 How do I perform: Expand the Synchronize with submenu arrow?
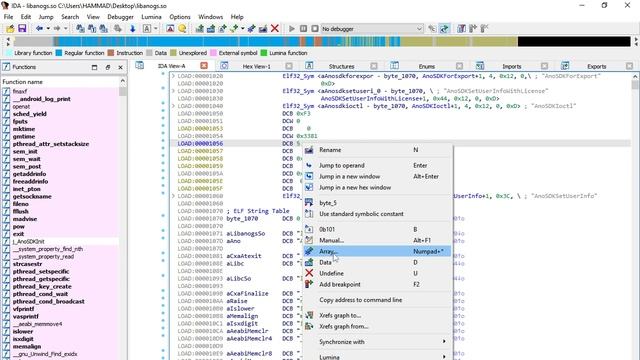point(444,342)
